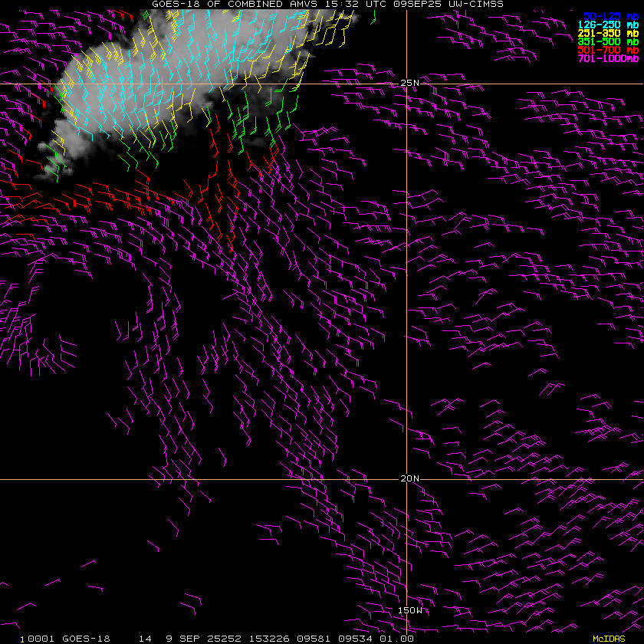This screenshot has height=644, width=644.
Task: Click the '153226' time value in footer
Action: (x=269, y=639)
